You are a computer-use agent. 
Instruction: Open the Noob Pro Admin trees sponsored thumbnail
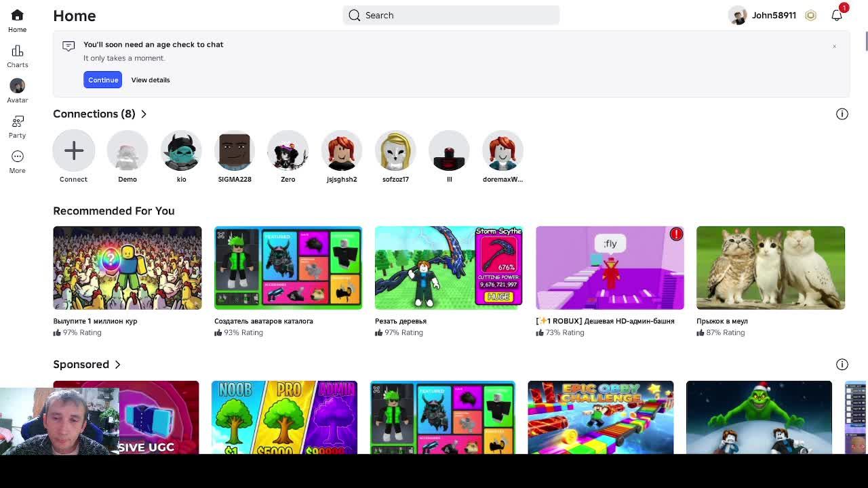point(284,417)
